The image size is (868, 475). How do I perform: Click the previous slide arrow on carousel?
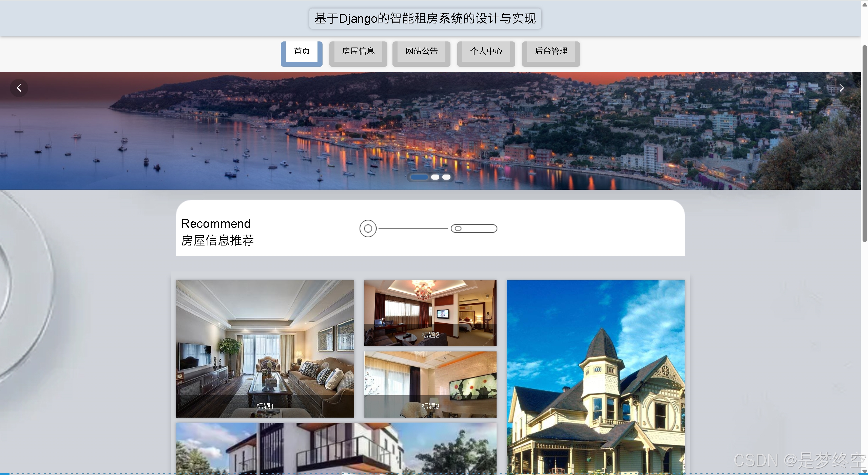[x=19, y=88]
